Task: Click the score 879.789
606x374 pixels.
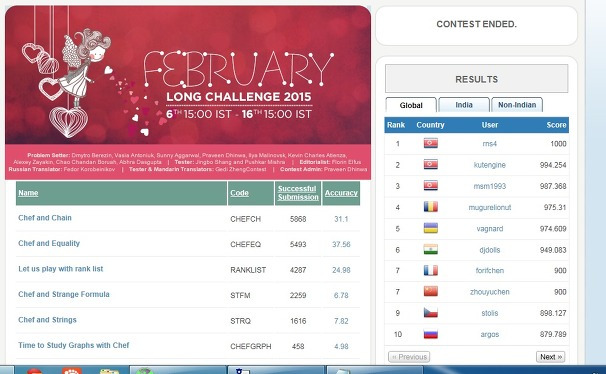Action: click(x=553, y=334)
